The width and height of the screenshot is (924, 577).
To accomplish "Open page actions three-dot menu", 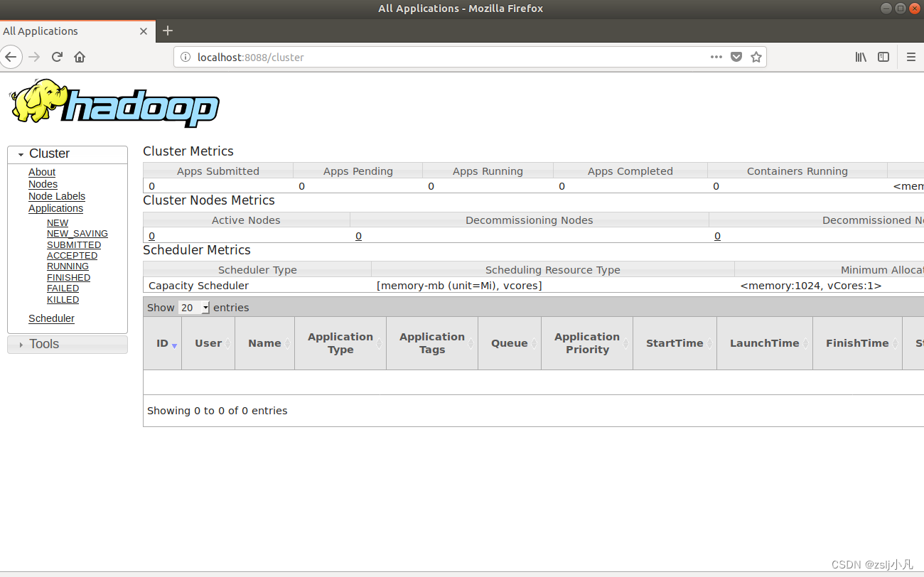I will point(716,57).
